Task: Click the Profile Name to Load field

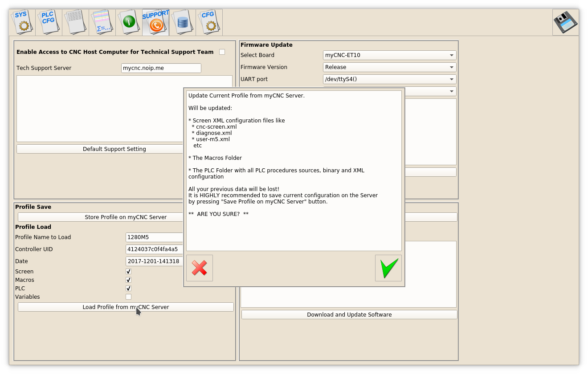Action: [x=155, y=237]
